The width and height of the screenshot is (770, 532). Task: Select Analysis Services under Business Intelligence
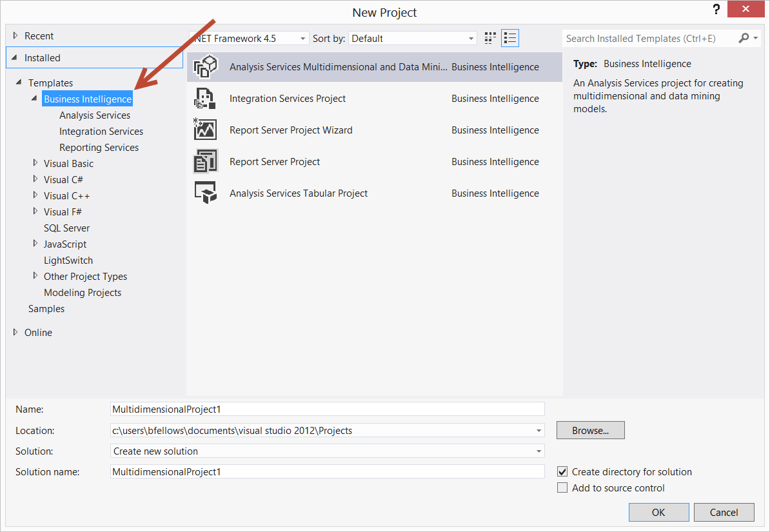[x=94, y=115]
